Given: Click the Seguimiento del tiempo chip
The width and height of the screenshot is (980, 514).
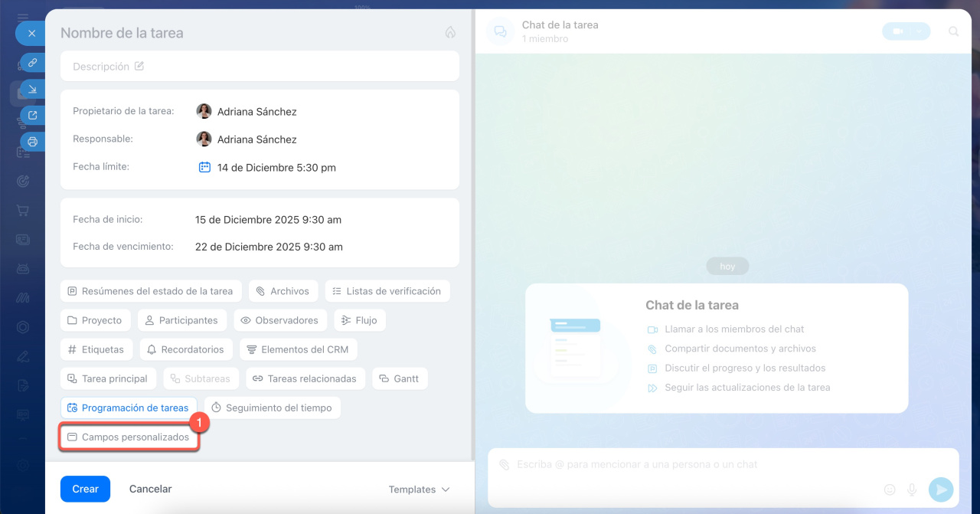Looking at the screenshot, I should (x=273, y=408).
